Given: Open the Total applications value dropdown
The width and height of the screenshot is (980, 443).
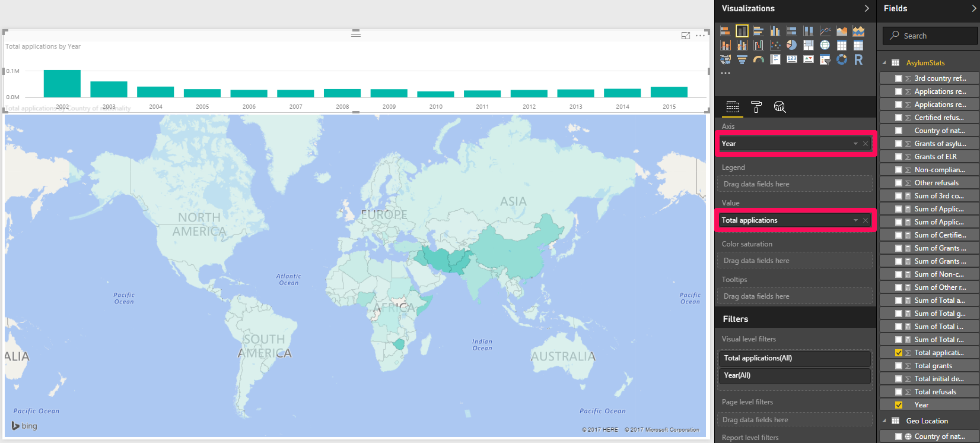Looking at the screenshot, I should point(855,220).
